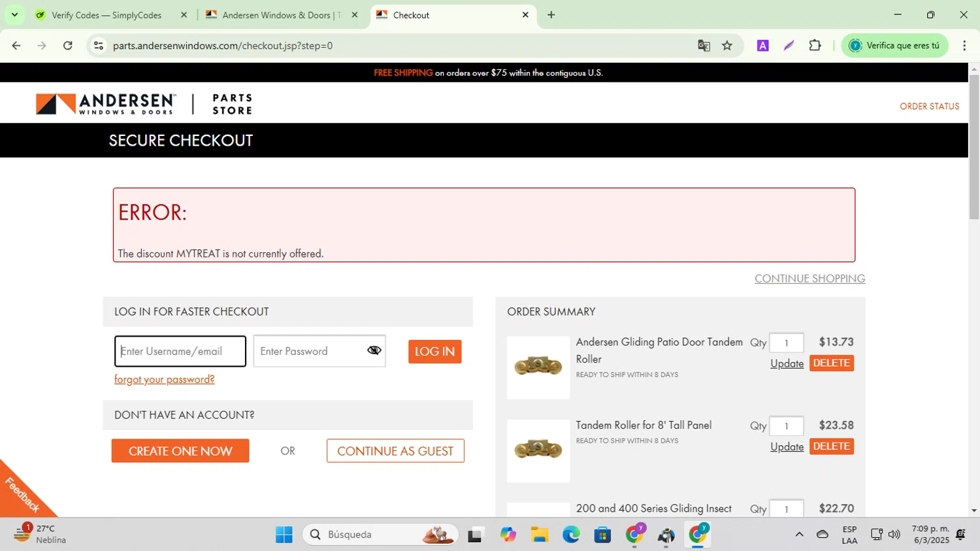The image size is (980, 551).
Task: Focus the Username/email input field
Action: (180, 351)
